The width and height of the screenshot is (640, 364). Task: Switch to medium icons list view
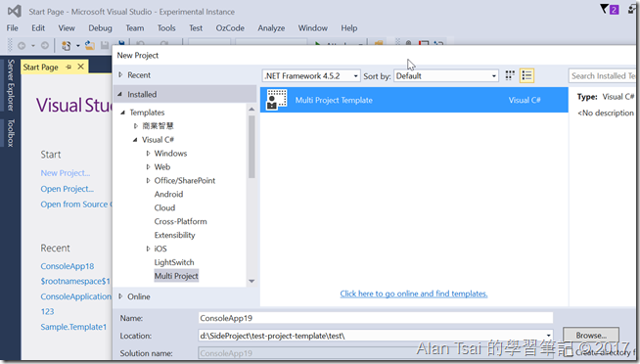click(526, 75)
